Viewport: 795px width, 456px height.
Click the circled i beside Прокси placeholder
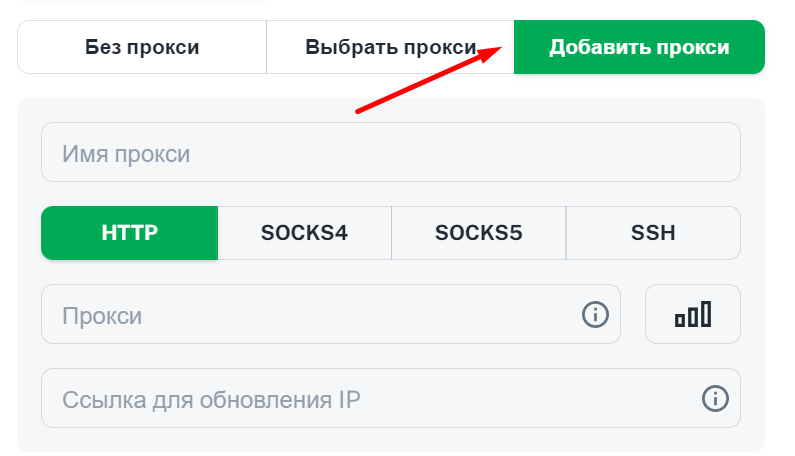click(x=595, y=314)
